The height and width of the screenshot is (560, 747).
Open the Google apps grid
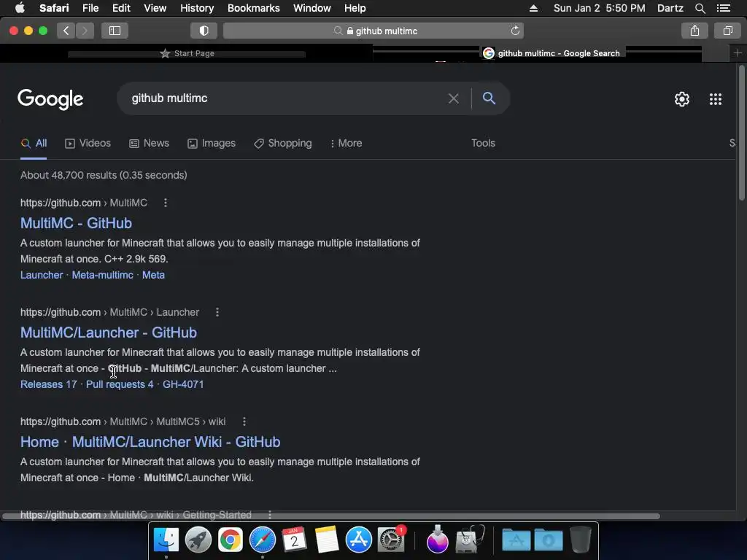coord(715,99)
